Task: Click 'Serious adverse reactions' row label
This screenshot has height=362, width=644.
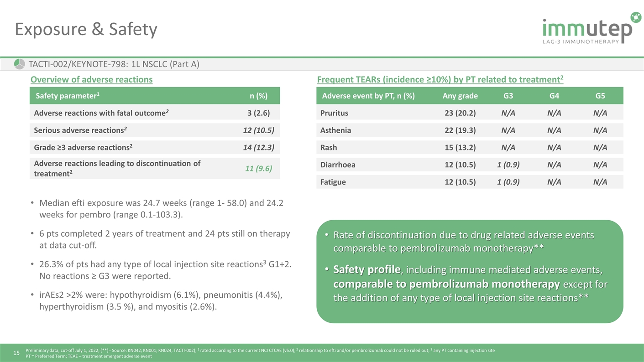Action: pos(80,130)
